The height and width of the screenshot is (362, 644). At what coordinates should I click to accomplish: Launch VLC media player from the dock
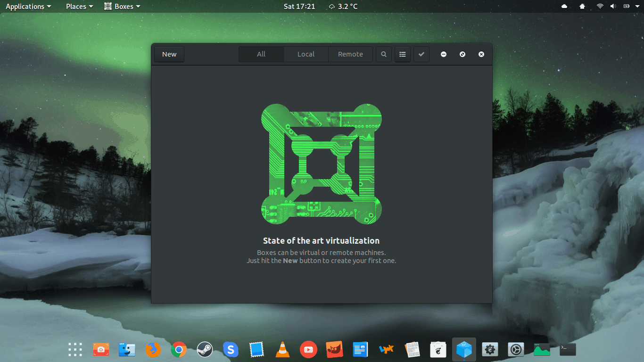[282, 349]
